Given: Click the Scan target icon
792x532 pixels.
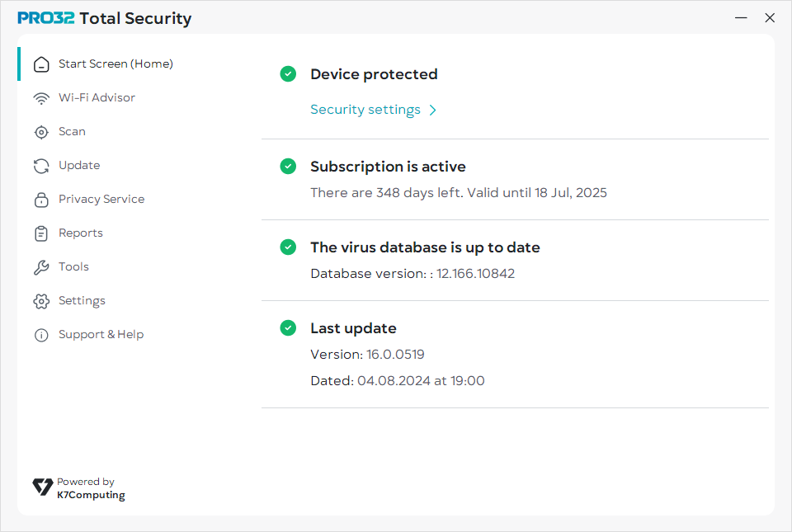Looking at the screenshot, I should [41, 132].
